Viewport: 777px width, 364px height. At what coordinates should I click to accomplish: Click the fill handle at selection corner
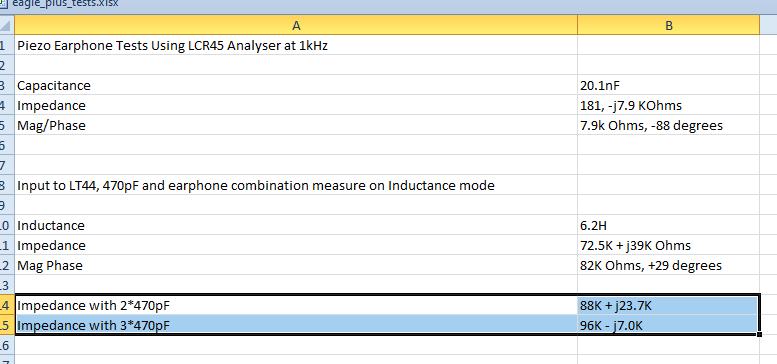760,335
